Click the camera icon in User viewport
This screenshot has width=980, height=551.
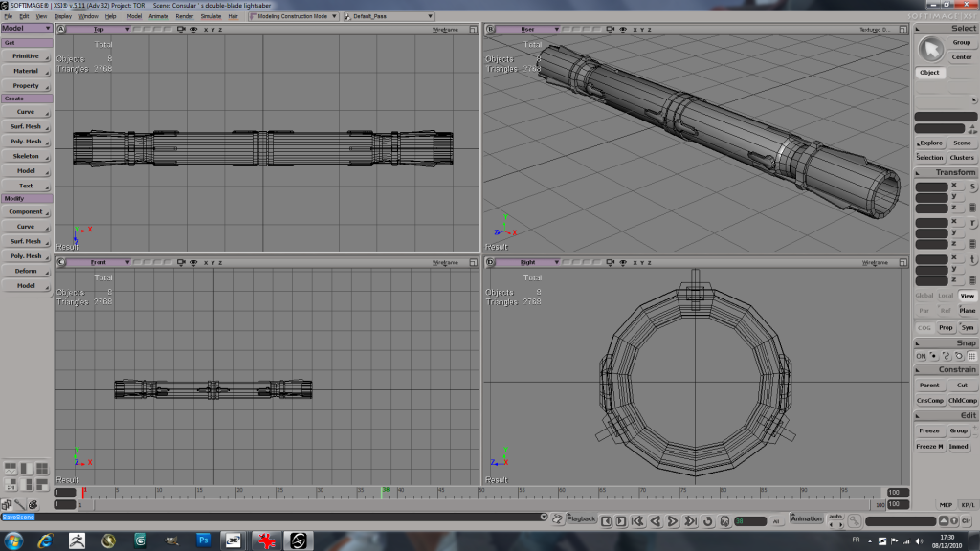610,30
